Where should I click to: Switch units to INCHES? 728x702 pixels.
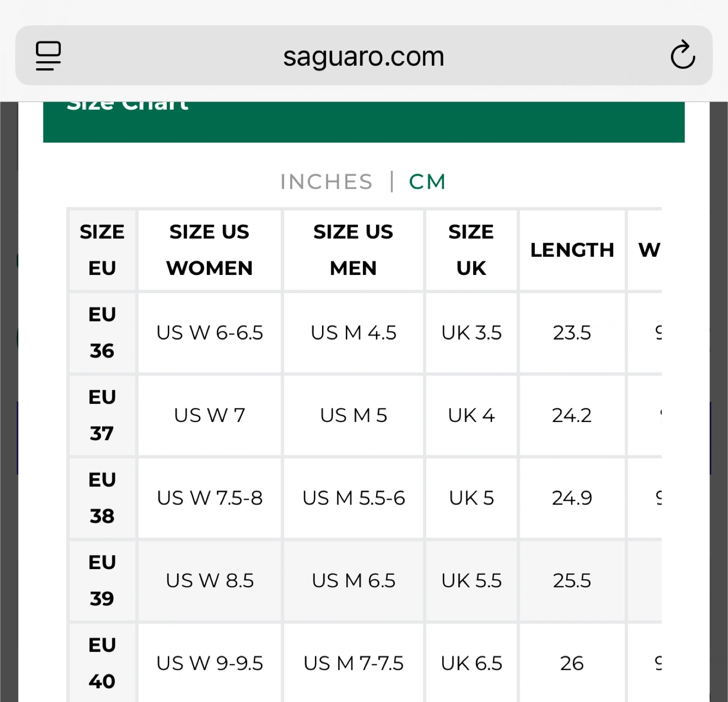326,182
